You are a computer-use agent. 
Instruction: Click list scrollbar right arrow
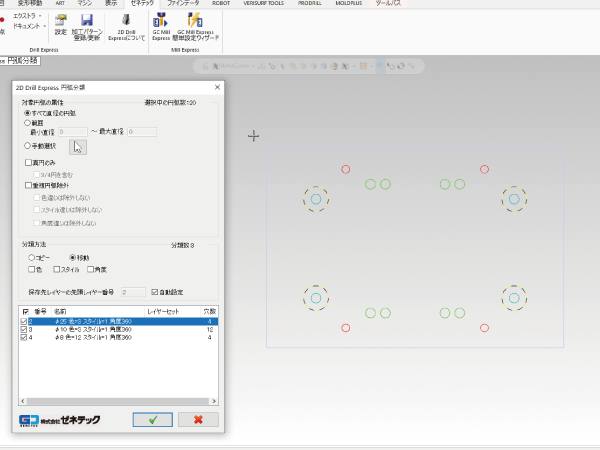[x=214, y=401]
